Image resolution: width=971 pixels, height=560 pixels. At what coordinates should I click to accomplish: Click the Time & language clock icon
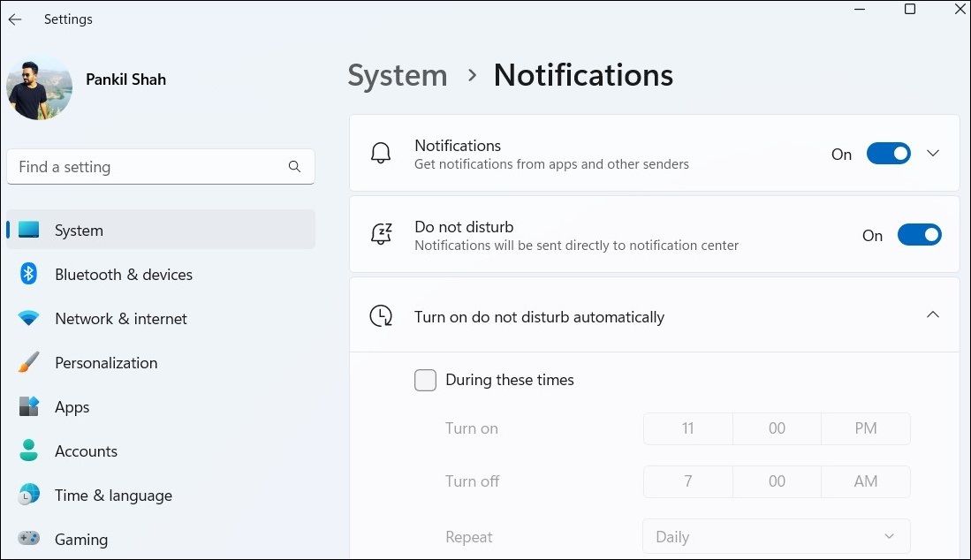(x=27, y=495)
